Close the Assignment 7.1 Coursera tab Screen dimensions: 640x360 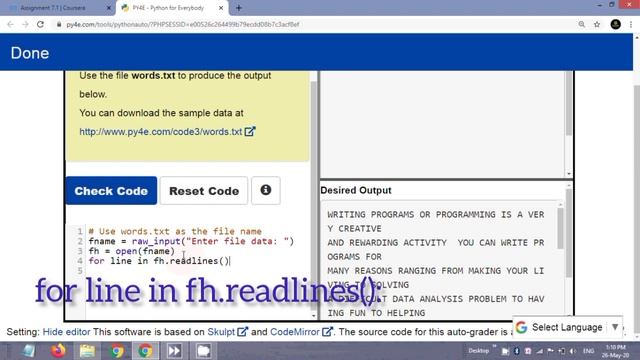109,8
